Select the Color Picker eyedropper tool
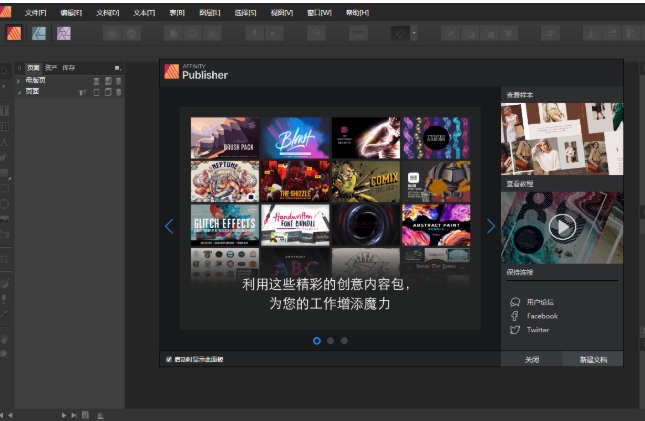This screenshot has height=421, width=645. click(x=5, y=314)
